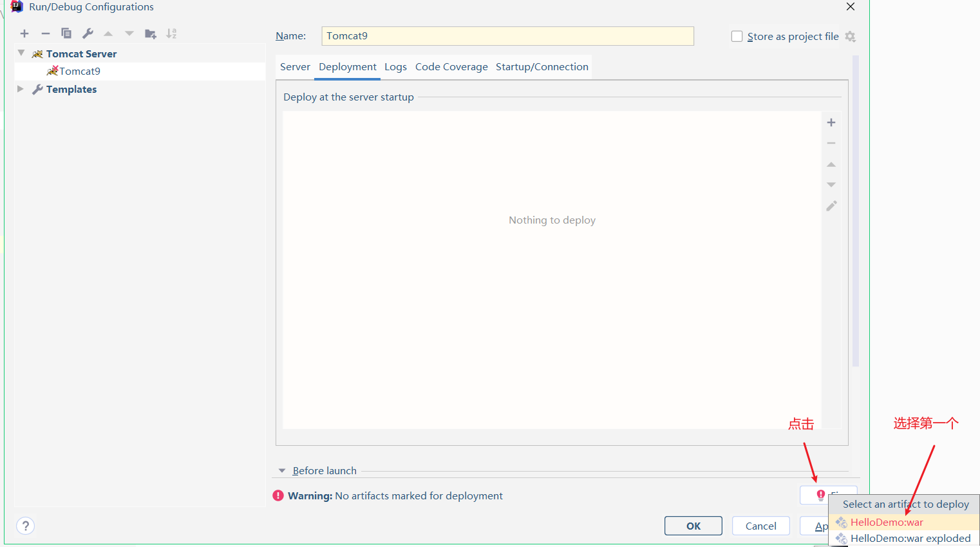
Task: Move configuration down in the toolbar
Action: pyautogui.click(x=129, y=34)
